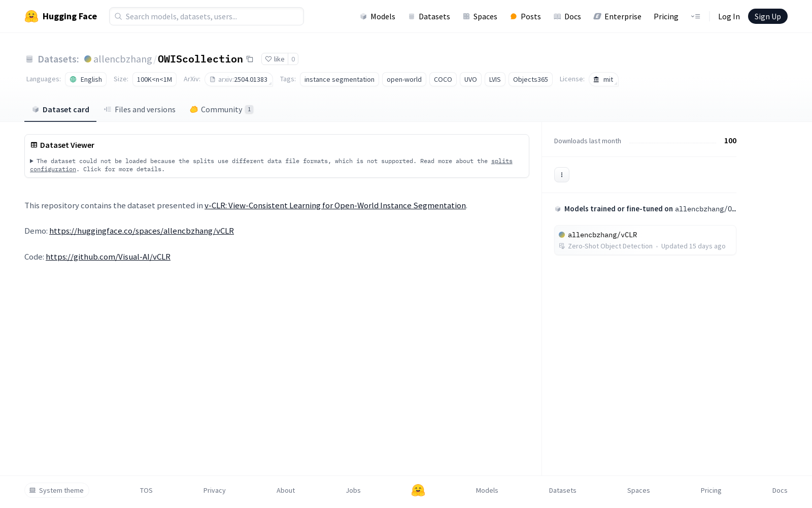Screen dimensions: 812x508
Task: Focus the search models input field
Action: coord(207,16)
